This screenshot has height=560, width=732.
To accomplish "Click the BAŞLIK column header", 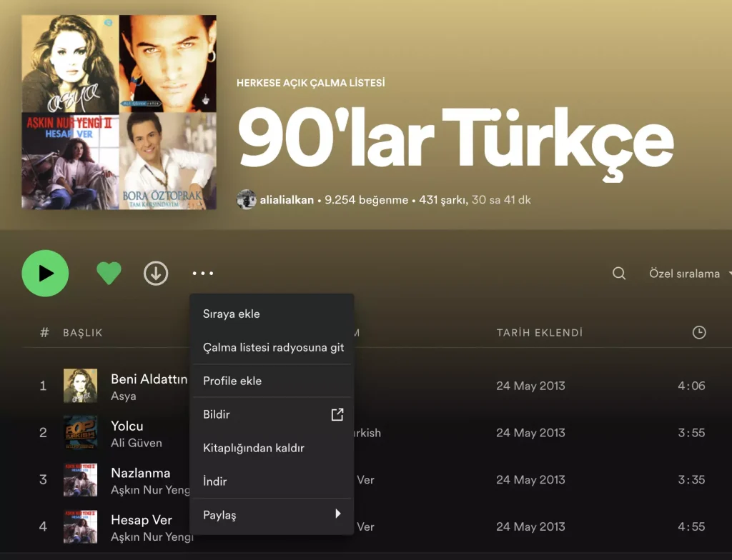I will click(x=83, y=333).
